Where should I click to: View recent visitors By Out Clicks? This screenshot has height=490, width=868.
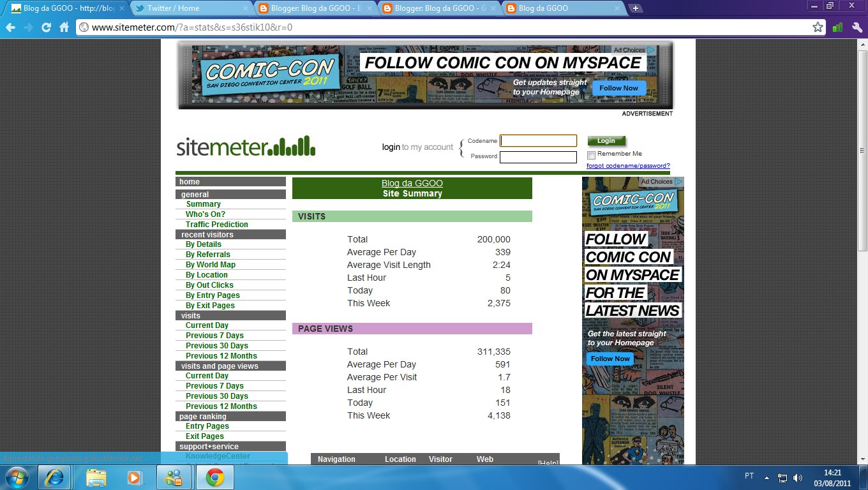click(x=209, y=285)
